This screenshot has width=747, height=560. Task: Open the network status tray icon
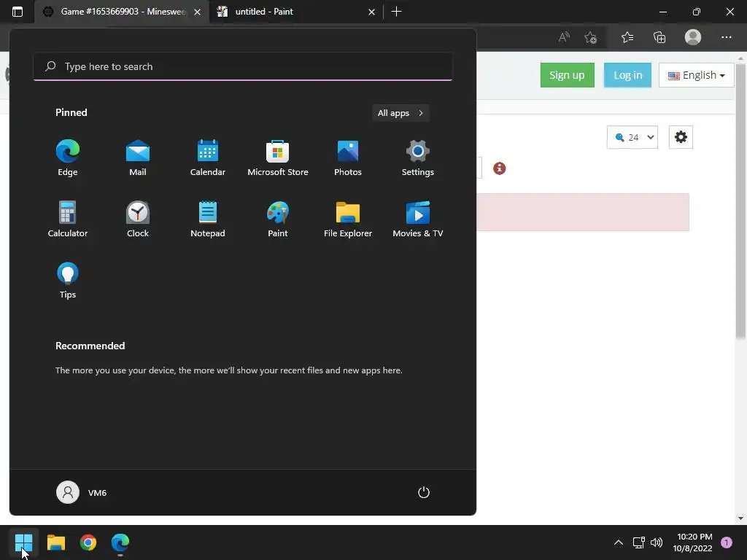(x=638, y=542)
